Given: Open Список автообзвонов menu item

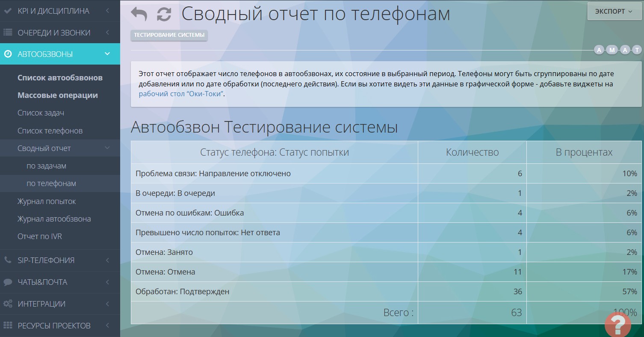Looking at the screenshot, I should [x=60, y=78].
